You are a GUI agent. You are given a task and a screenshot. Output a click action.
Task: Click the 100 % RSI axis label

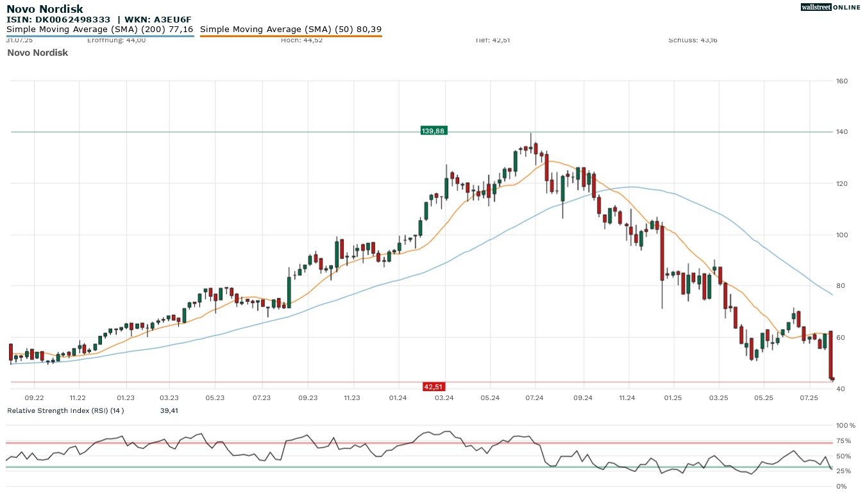pos(845,426)
